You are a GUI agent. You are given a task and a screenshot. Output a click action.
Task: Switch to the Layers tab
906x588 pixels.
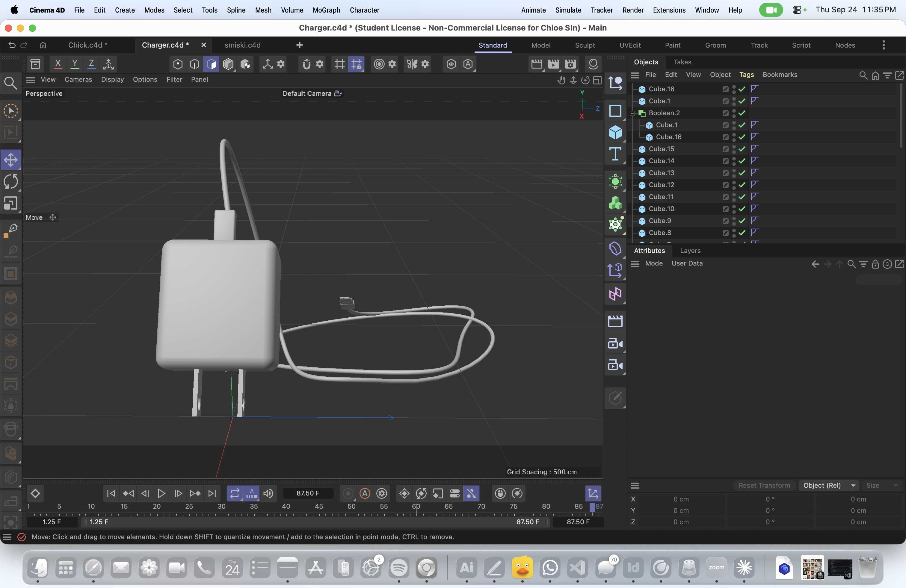[x=690, y=251]
